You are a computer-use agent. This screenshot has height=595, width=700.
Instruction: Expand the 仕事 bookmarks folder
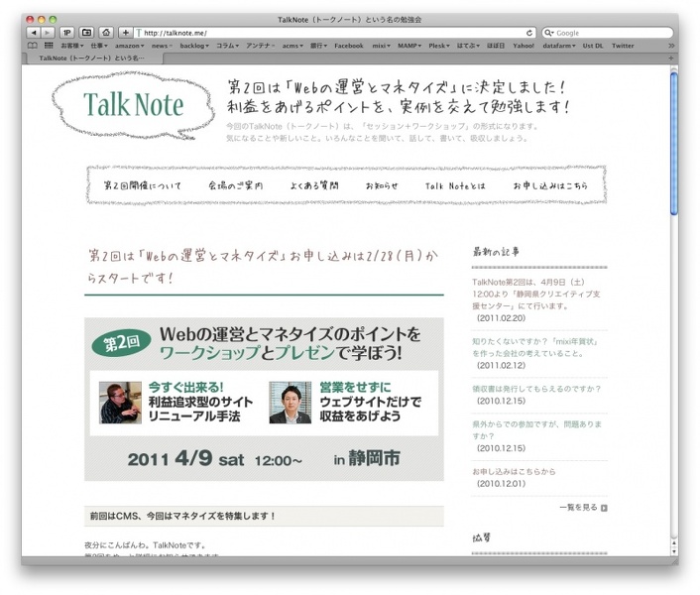pos(99,46)
